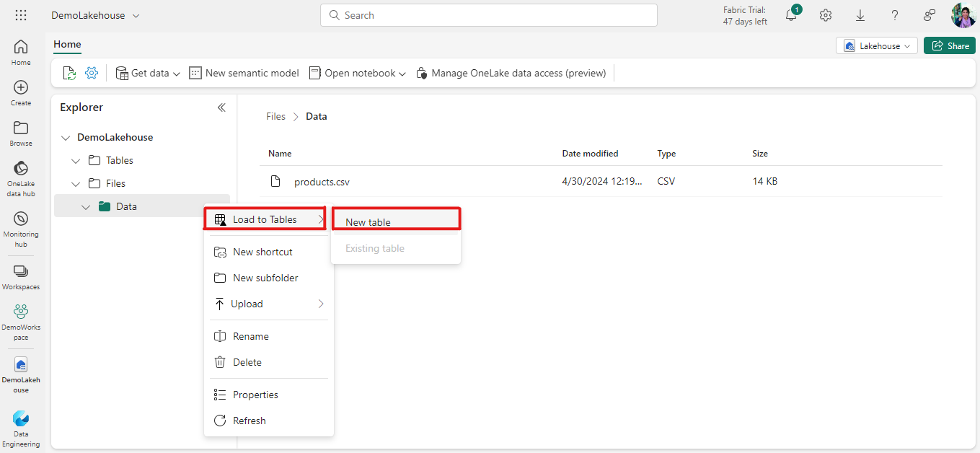Click the Share button
The height and width of the screenshot is (453, 980).
(950, 45)
